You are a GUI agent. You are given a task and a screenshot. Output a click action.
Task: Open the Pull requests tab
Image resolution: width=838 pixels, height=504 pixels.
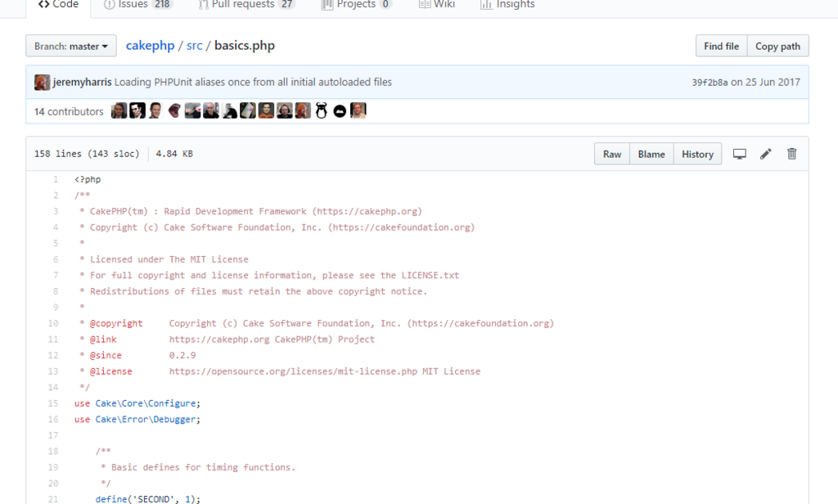(246, 5)
